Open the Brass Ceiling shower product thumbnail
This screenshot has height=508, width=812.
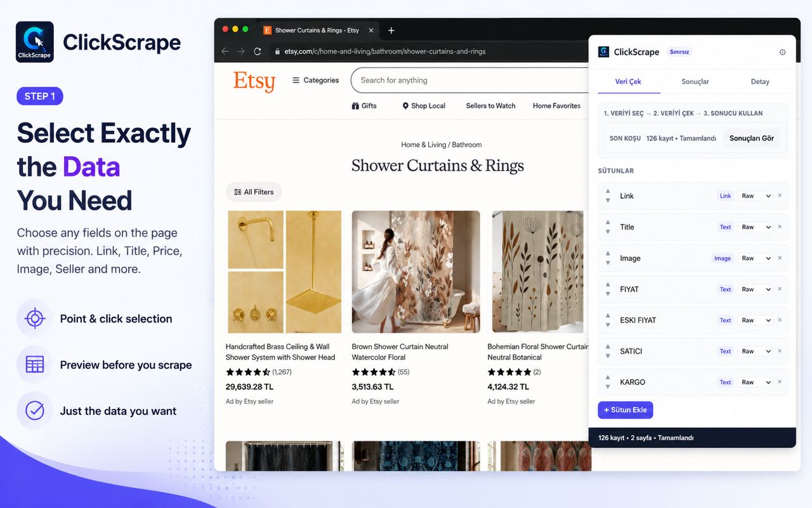point(284,272)
